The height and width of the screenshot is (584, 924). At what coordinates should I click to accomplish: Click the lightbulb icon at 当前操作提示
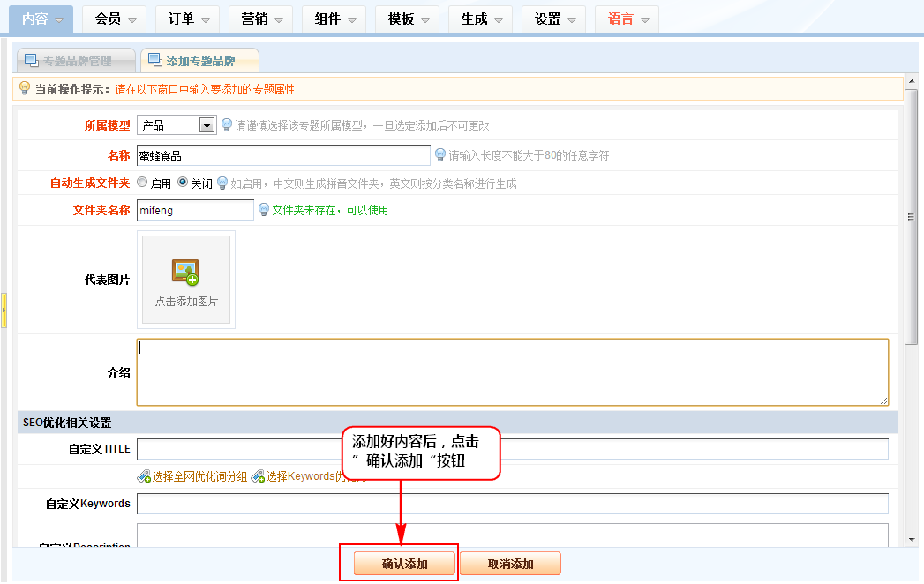coord(25,89)
